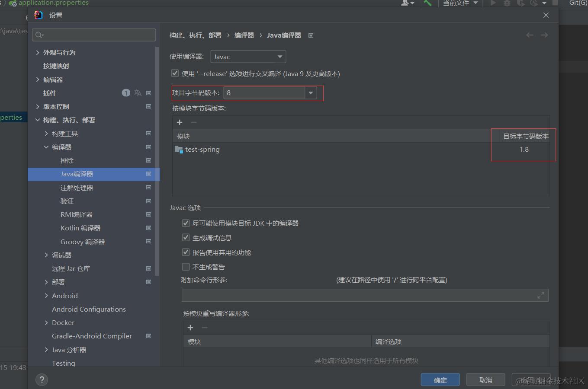Add a per-module compiler parameter override

point(190,328)
